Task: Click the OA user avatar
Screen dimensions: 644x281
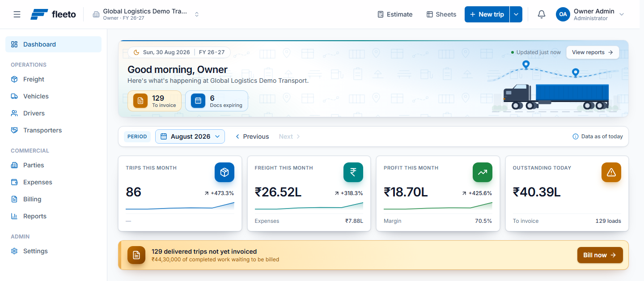Action: [x=563, y=14]
